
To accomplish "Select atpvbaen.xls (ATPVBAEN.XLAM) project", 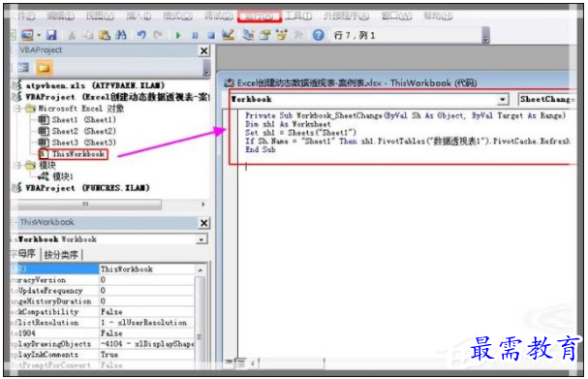I will [95, 85].
